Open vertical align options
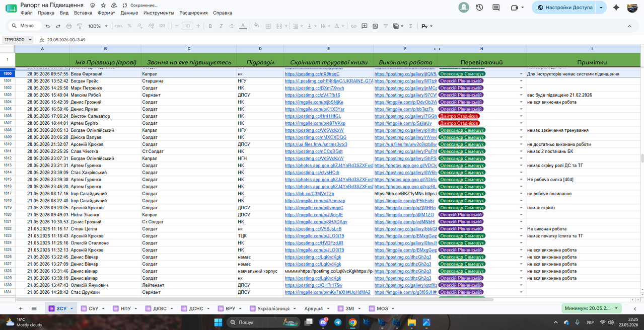 click(x=311, y=26)
